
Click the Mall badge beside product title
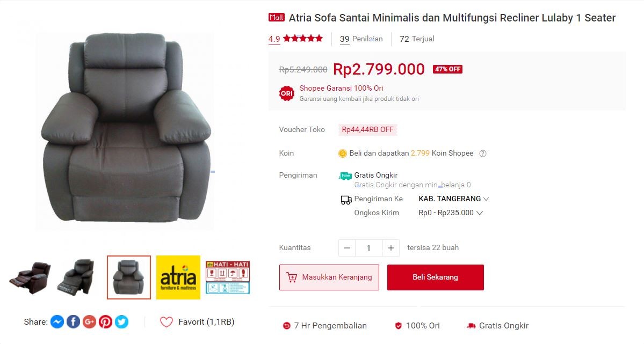[x=277, y=17]
